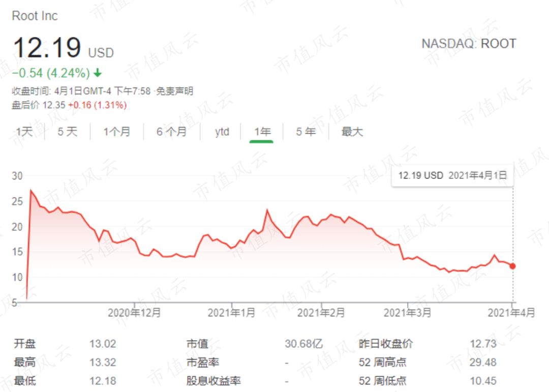This screenshot has height=392, width=549.
Task: Choose the 1年 range tab
Action: 262,132
